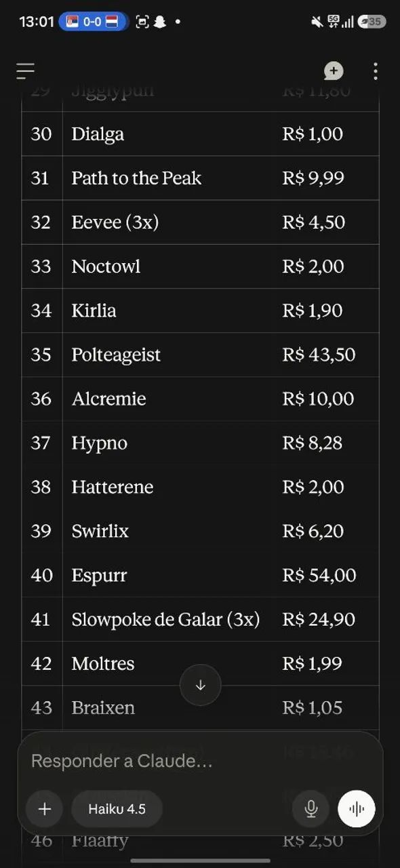Tap the Moltres row name
Image resolution: width=400 pixels, height=868 pixels.
(x=103, y=663)
